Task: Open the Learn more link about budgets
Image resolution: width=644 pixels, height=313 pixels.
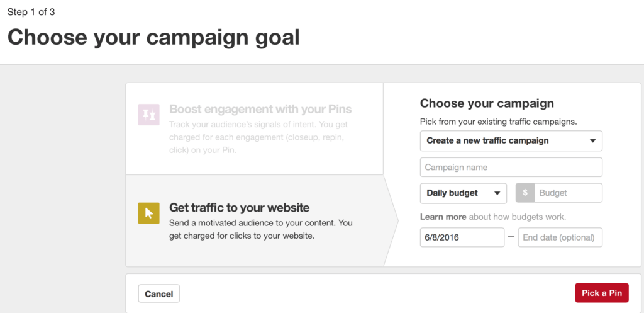Action: point(443,217)
